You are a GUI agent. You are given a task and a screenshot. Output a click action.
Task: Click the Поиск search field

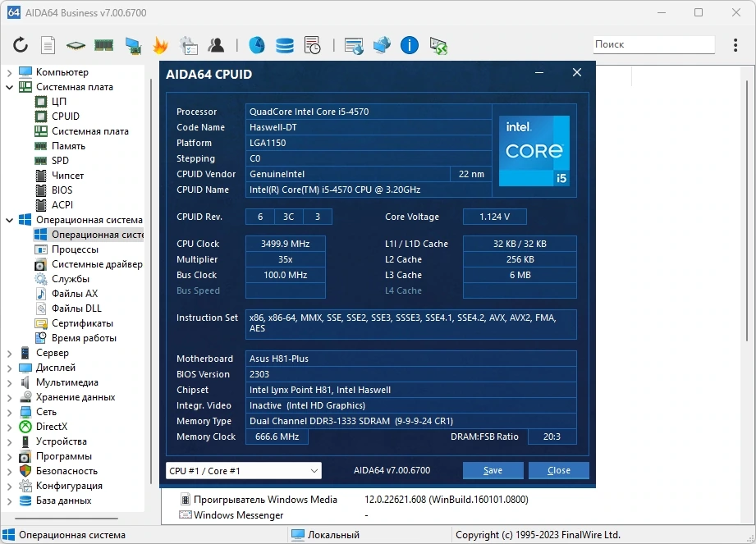(x=653, y=44)
